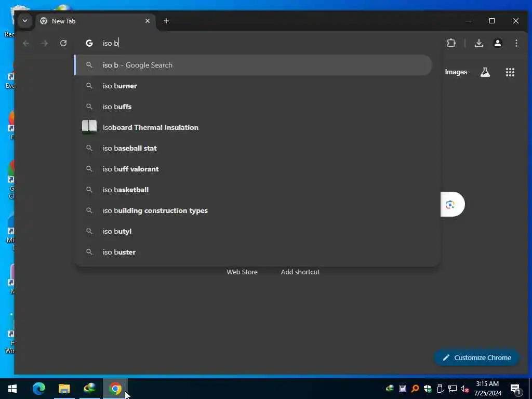Click the Google G icon in address bar
The width and height of the screenshot is (532, 399).
click(x=89, y=43)
